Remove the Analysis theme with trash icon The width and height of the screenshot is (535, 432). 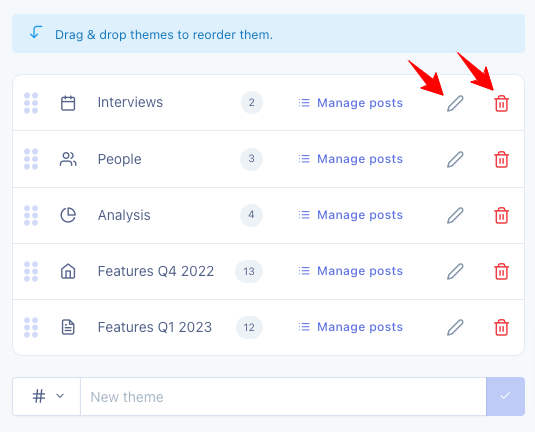point(502,215)
